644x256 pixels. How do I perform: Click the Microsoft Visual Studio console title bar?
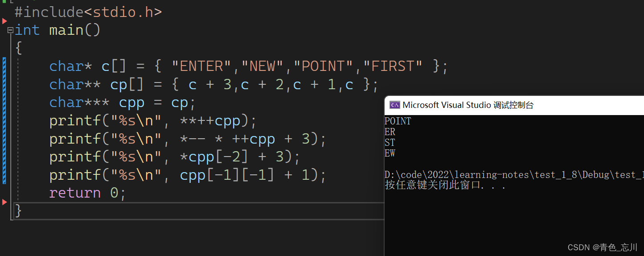pos(468,105)
